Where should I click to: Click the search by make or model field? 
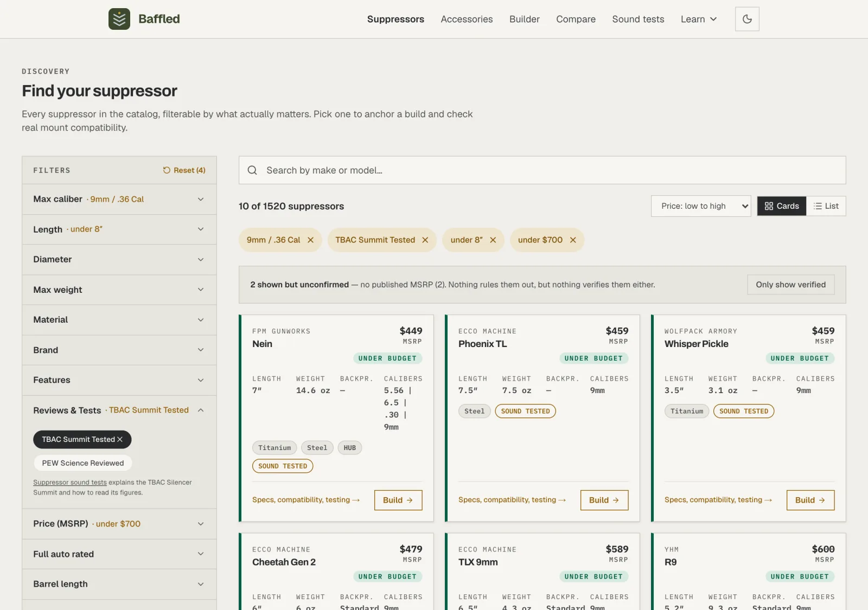[542, 170]
